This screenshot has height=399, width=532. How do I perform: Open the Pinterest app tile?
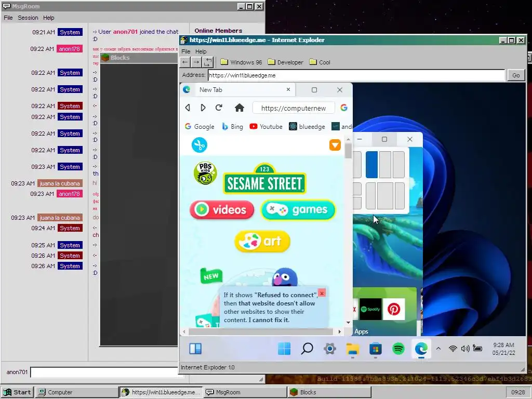394,309
